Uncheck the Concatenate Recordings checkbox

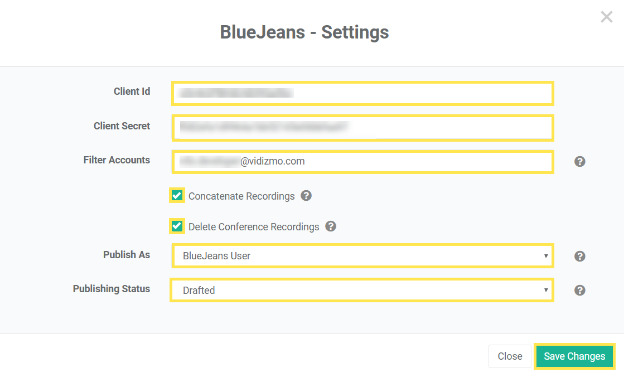click(x=177, y=195)
